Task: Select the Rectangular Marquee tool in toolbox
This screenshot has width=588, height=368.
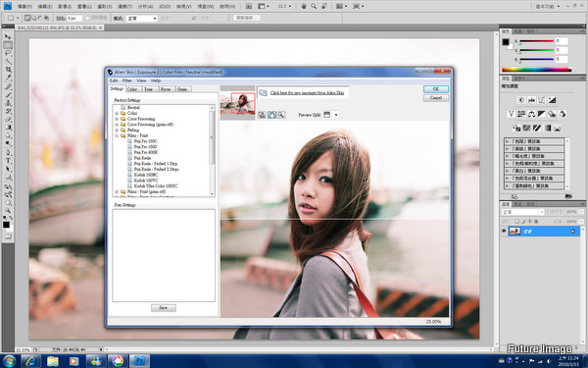Action: [8, 45]
